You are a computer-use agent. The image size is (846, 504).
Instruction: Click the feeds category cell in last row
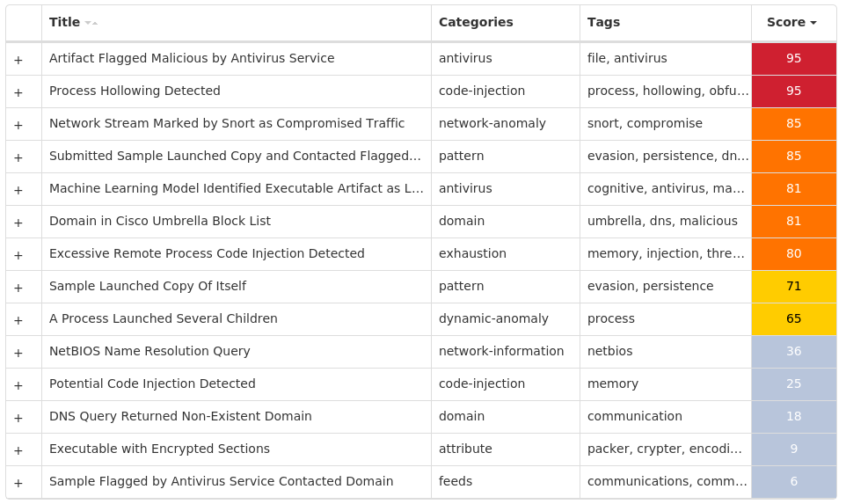pos(456,481)
